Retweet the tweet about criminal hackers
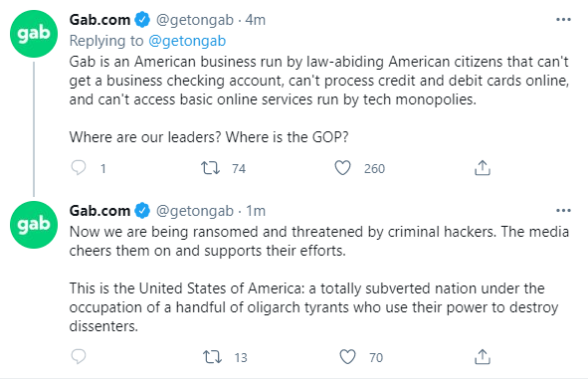588x380 pixels. [x=212, y=357]
